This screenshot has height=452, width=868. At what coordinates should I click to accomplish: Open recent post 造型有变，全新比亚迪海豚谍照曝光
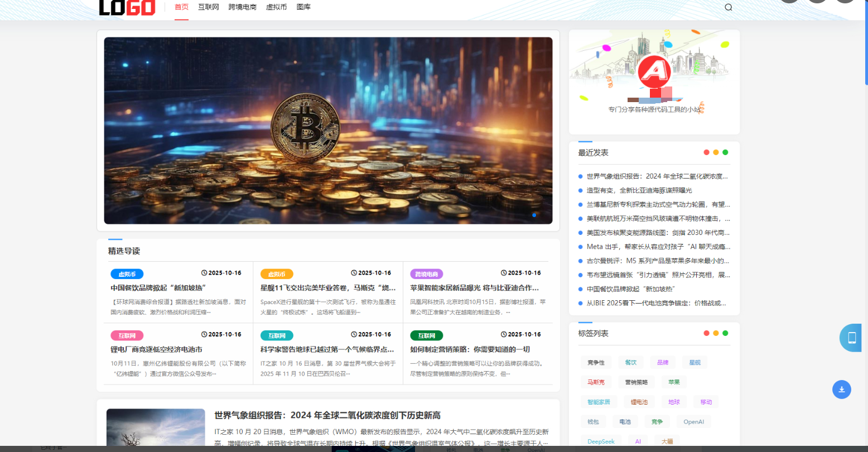tap(639, 190)
